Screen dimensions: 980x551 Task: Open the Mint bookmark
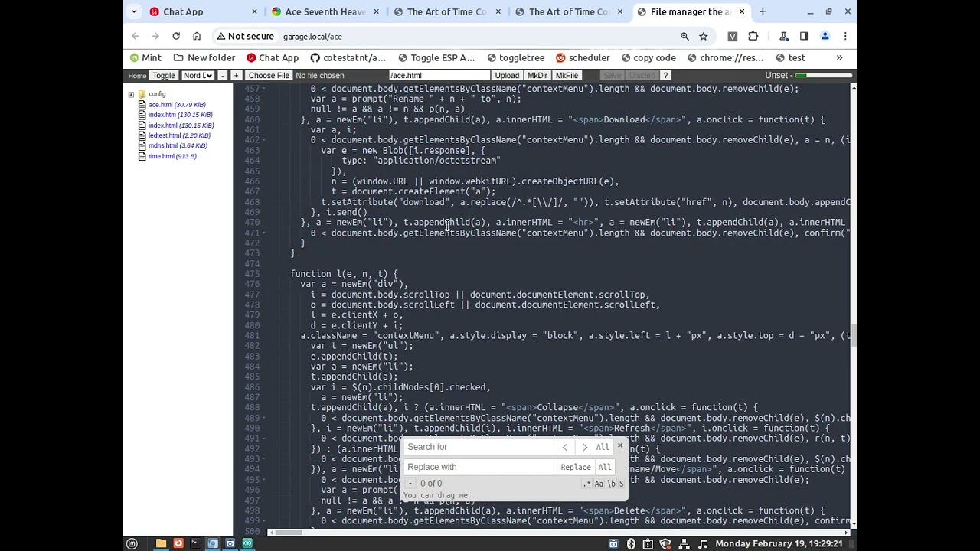[145, 57]
